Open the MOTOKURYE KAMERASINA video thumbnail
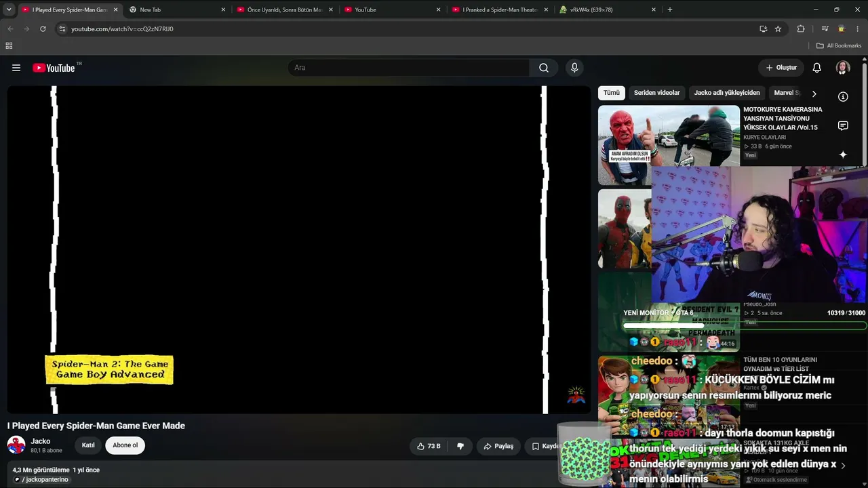 669,144
